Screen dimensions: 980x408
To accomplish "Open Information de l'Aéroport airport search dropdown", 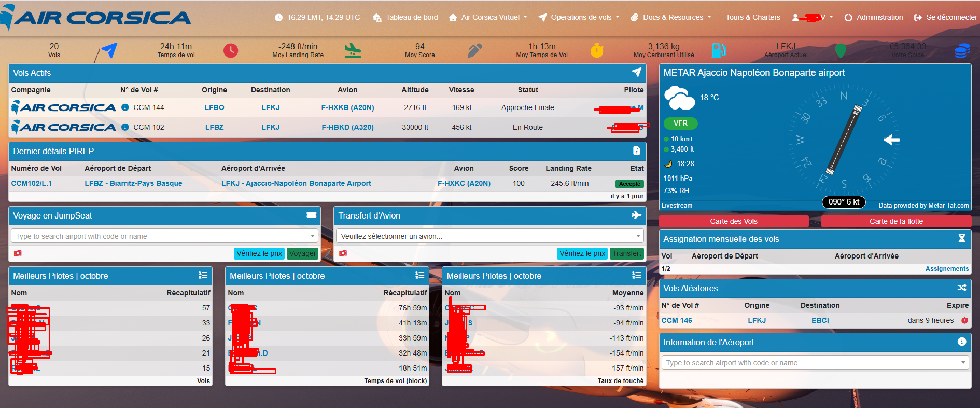I will tap(815, 363).
